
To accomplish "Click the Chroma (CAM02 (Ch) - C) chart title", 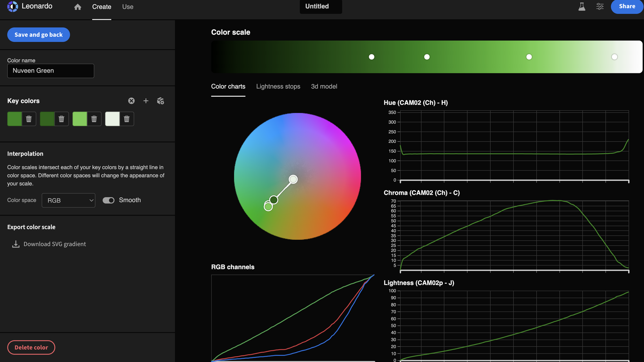I will click(422, 193).
